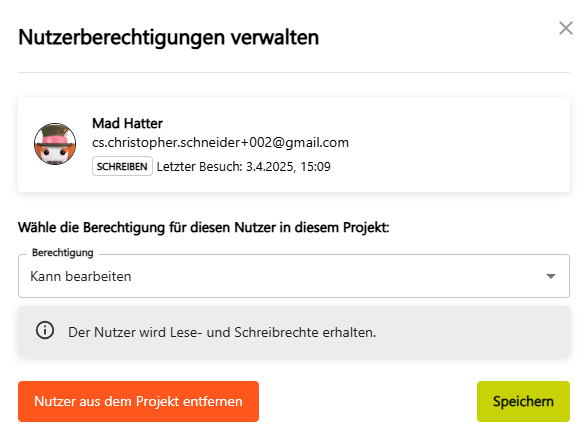
Task: Click the Mad Hatter avatar picture
Action: 55,144
